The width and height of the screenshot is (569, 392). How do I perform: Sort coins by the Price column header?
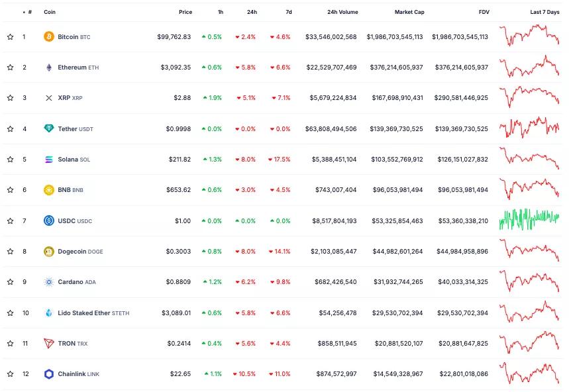click(185, 12)
